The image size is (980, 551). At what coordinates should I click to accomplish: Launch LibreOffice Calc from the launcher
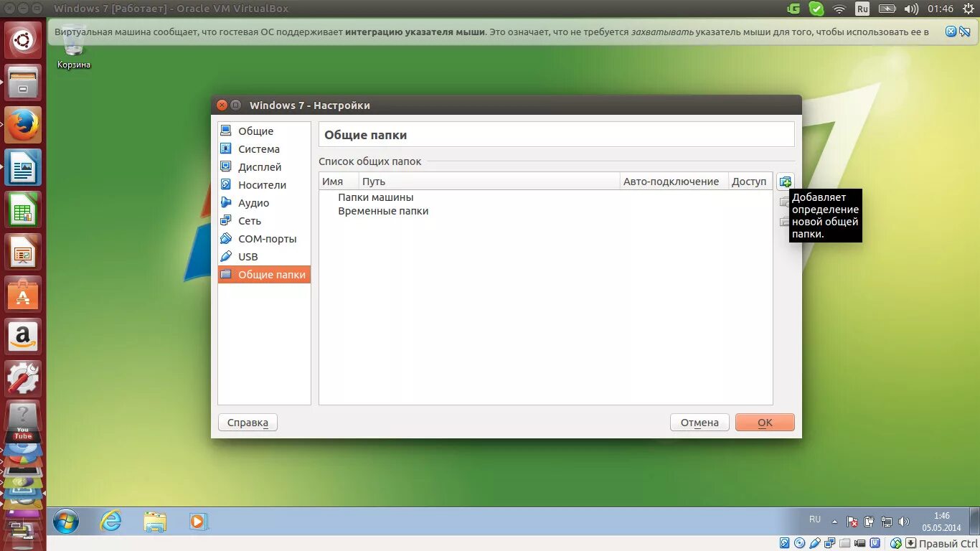point(24,209)
